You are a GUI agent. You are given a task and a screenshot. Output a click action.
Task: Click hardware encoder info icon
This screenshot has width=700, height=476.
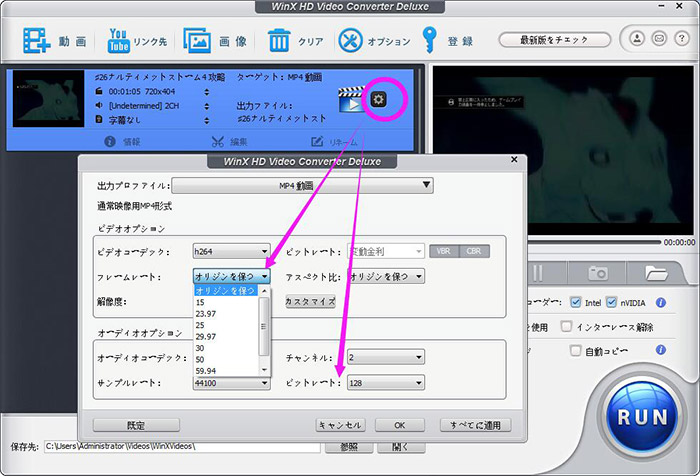point(661,303)
